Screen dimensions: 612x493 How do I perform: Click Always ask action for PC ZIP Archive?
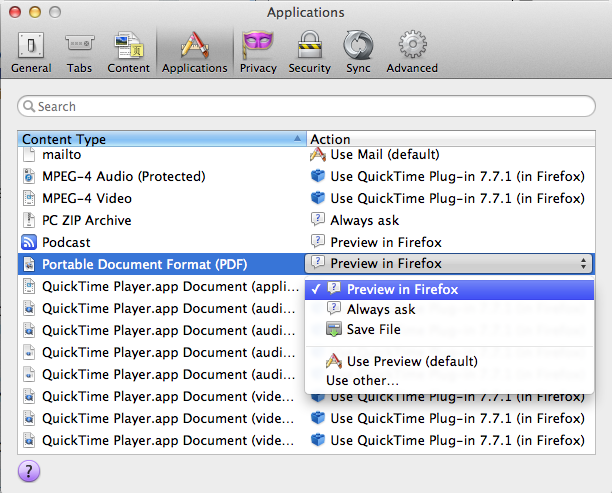365,221
